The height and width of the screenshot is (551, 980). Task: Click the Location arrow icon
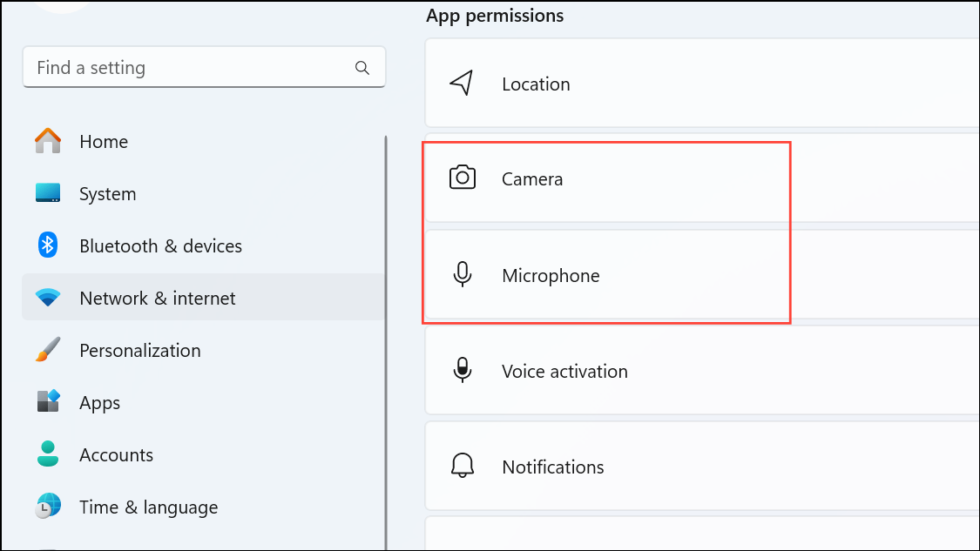pyautogui.click(x=462, y=84)
